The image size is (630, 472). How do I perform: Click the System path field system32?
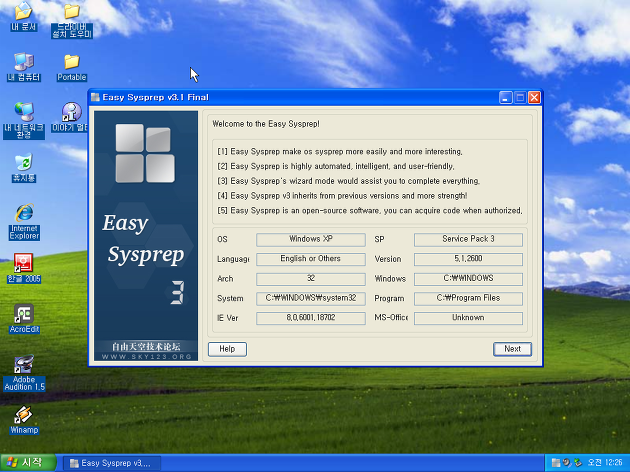[x=311, y=298]
